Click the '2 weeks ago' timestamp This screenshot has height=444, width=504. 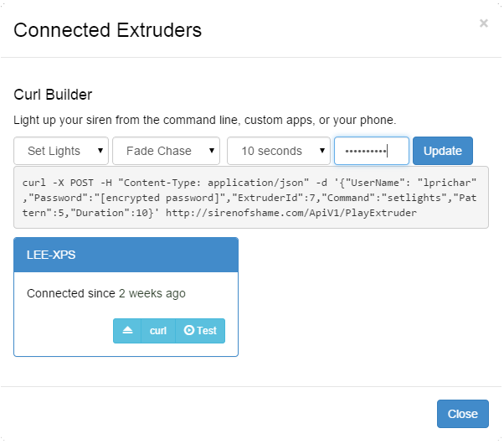[x=152, y=293]
